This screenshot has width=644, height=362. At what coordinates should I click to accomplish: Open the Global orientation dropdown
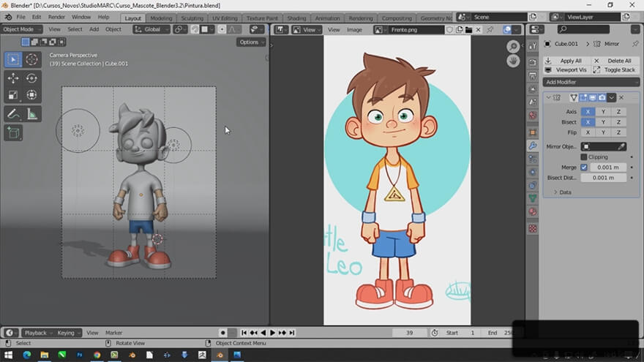(x=151, y=29)
